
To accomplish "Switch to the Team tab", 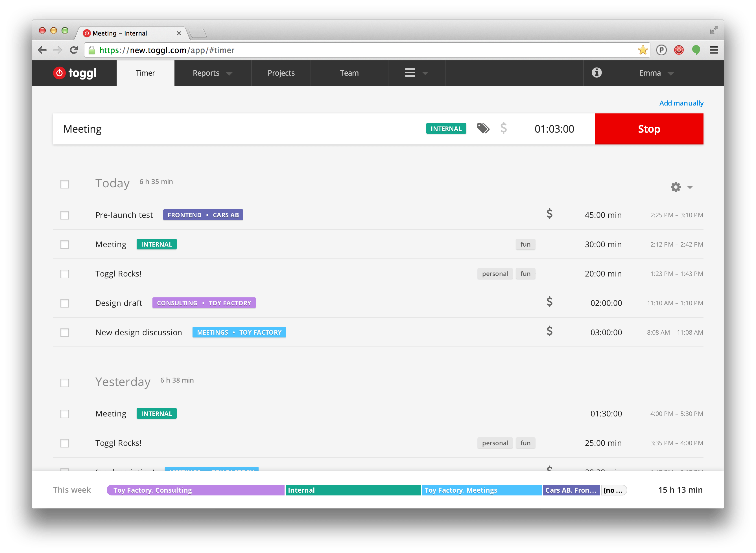I will pyautogui.click(x=349, y=73).
